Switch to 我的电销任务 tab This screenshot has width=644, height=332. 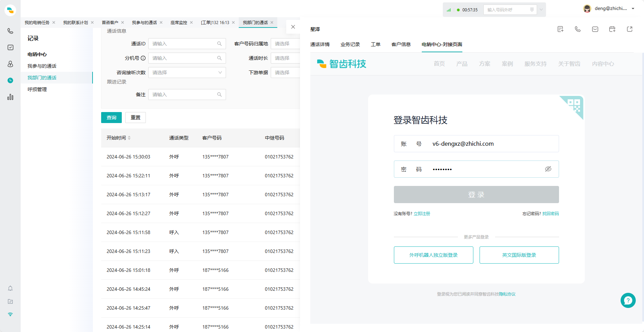click(x=37, y=23)
